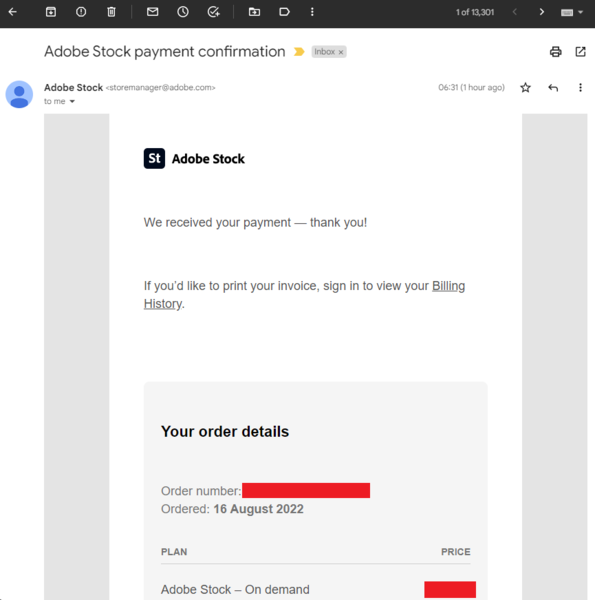Screen dimensions: 595x600
Task: Click the PLAN column header
Action: (174, 552)
